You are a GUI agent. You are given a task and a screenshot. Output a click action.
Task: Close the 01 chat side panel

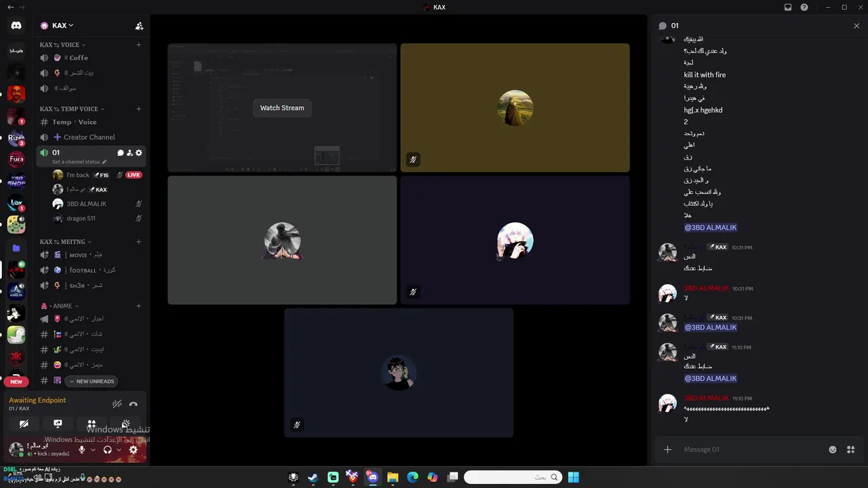click(856, 26)
